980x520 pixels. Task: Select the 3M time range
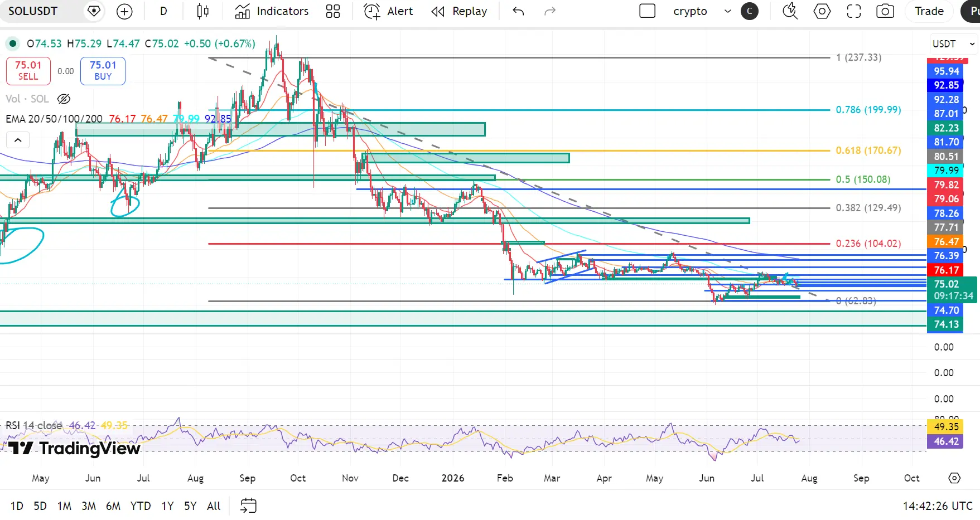[x=89, y=506]
